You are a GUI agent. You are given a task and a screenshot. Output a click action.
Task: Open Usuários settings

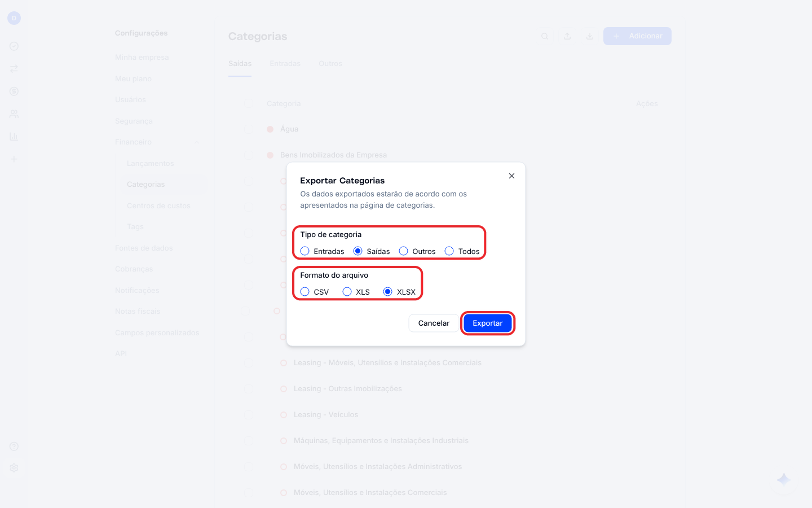pyautogui.click(x=130, y=100)
